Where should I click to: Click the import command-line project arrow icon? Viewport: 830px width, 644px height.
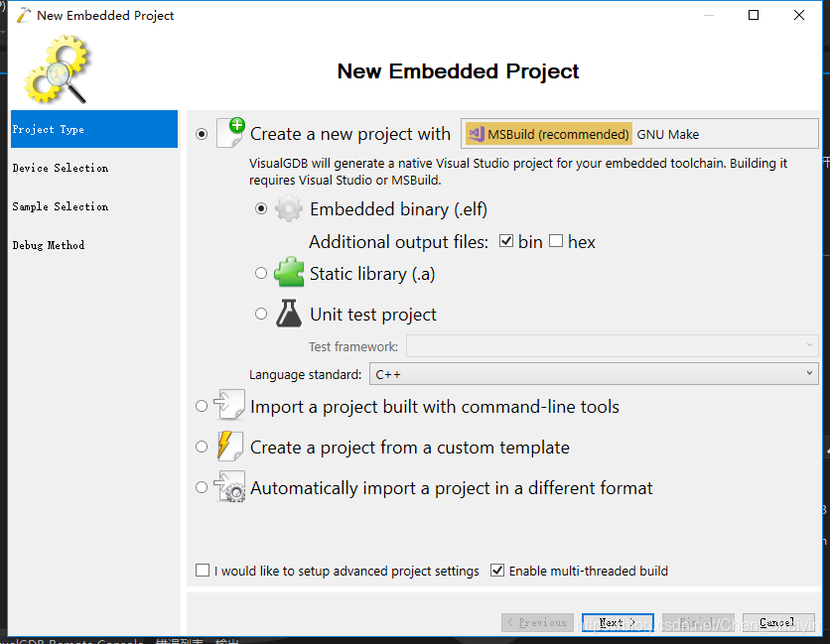point(229,405)
